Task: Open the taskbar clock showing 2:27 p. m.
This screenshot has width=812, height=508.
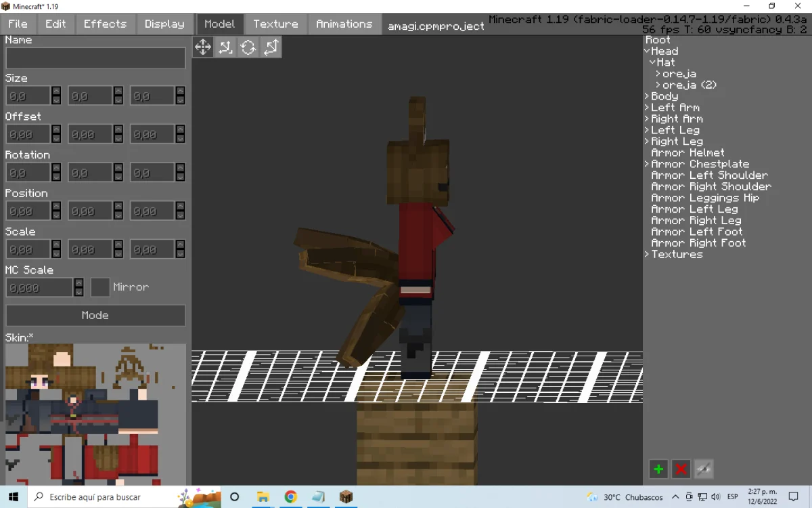Action: point(763,496)
